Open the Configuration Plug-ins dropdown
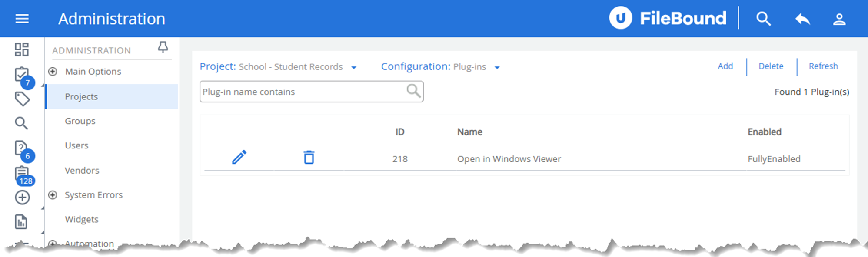Image resolution: width=868 pixels, height=257 pixels. [x=497, y=67]
